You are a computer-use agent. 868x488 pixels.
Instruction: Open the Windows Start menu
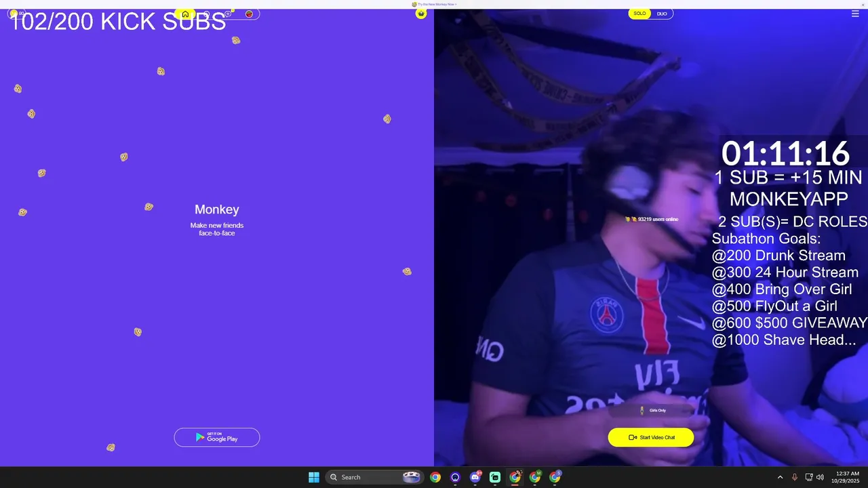tap(314, 477)
